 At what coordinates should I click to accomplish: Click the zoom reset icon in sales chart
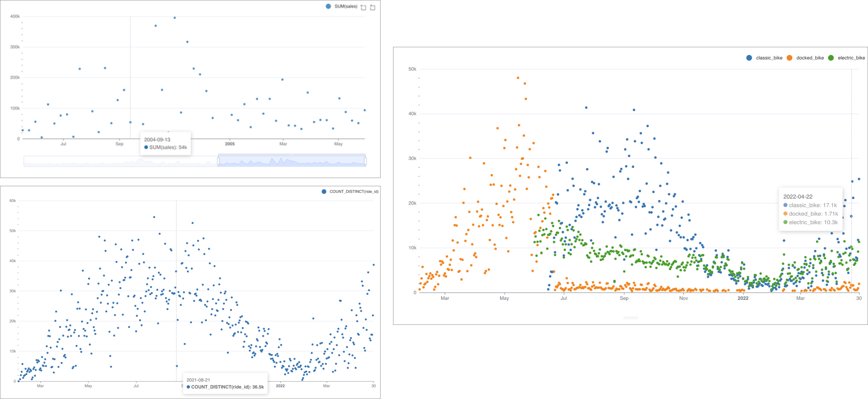(x=373, y=7)
